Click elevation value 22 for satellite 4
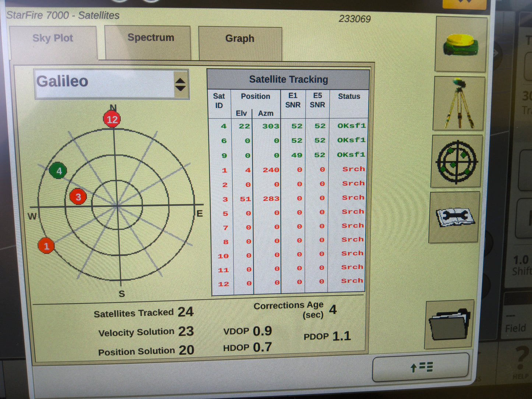Viewport: 532px width, 399px height. [244, 127]
